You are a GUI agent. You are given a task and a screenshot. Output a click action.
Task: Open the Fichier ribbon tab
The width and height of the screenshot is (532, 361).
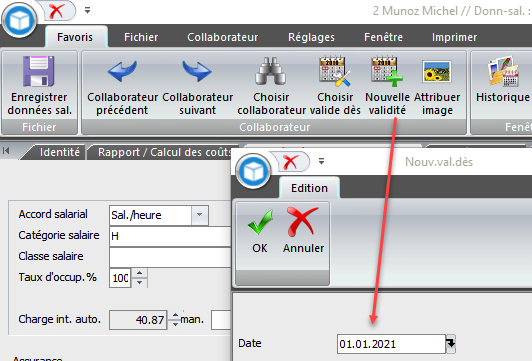point(141,37)
